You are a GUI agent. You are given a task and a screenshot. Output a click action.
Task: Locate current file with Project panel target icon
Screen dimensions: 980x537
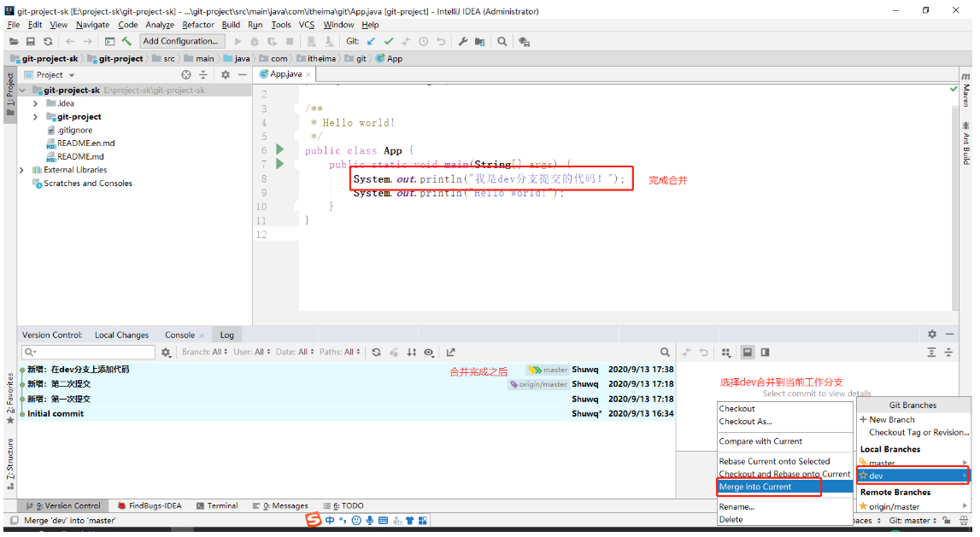[185, 74]
